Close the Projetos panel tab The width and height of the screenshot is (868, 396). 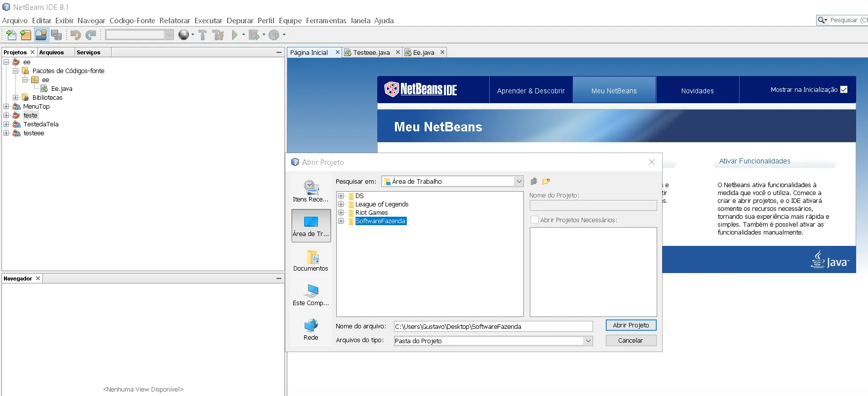coord(33,52)
